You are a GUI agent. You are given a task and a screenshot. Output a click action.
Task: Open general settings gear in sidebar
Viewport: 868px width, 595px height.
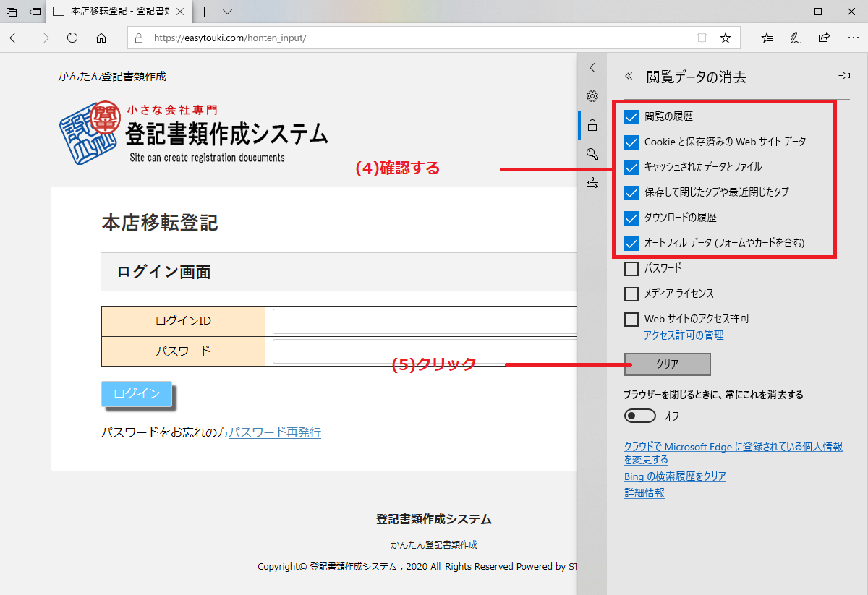592,96
